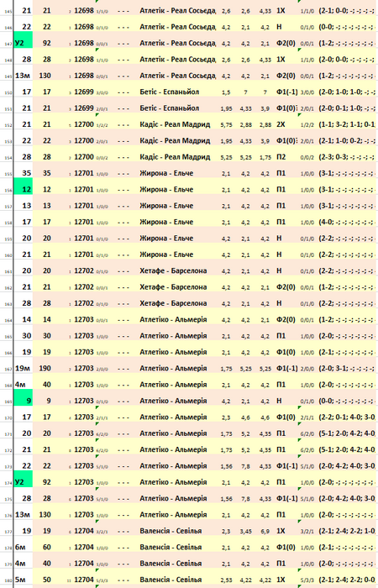This screenshot has height=588, width=378.
Task: Select odds value '5,75' in row 152
Action: pyautogui.click(x=226, y=125)
